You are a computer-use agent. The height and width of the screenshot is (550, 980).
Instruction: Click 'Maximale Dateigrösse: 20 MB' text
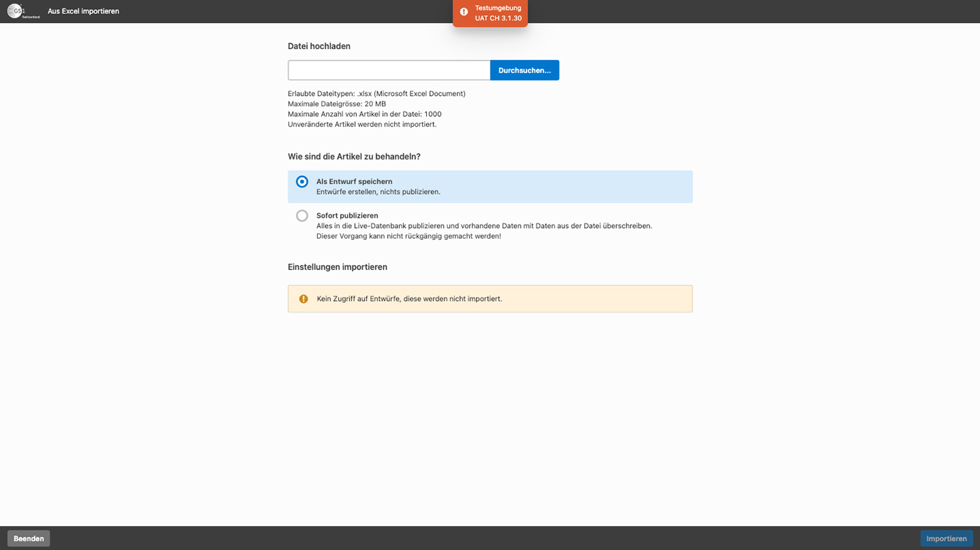coord(337,104)
